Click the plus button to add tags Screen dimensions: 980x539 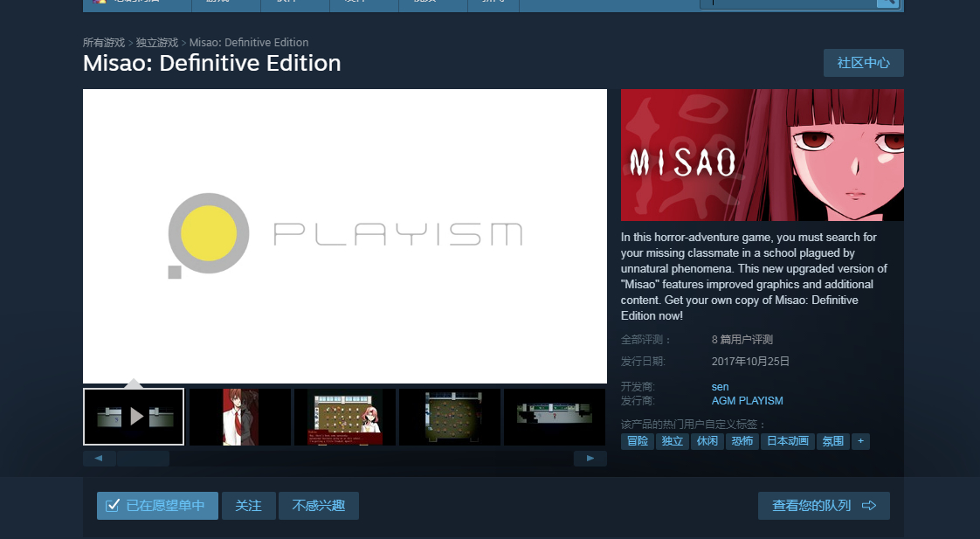point(860,441)
